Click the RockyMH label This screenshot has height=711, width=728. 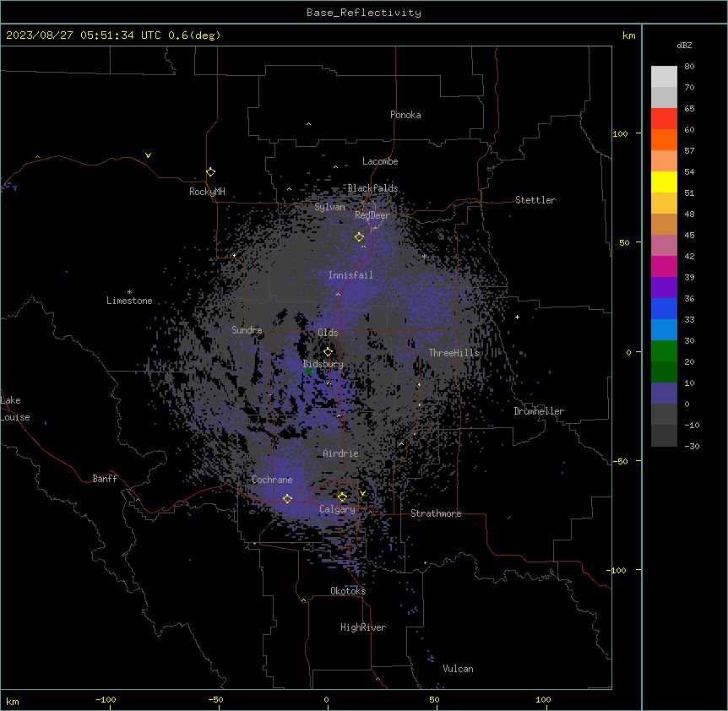(207, 192)
